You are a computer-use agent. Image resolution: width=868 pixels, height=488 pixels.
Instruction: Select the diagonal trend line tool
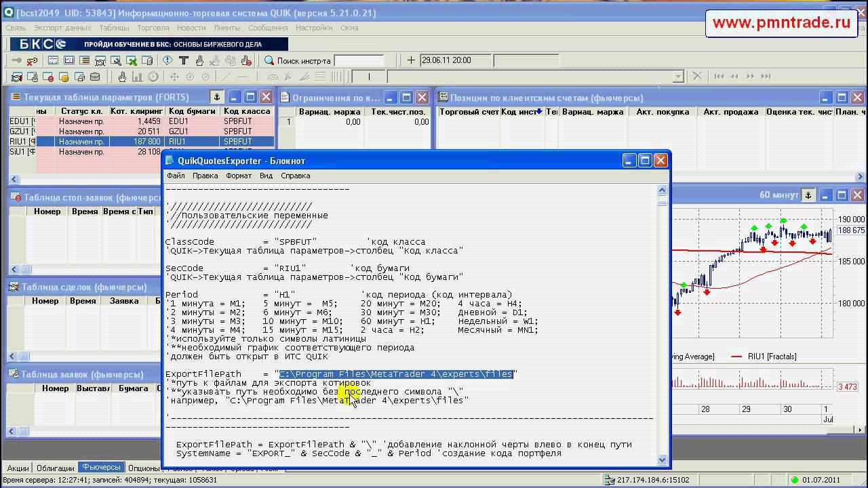pos(226,77)
